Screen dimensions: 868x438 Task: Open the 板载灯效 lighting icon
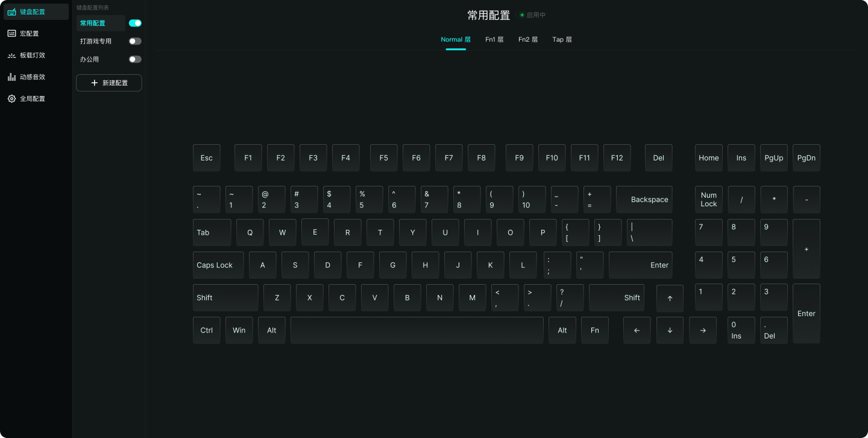[x=11, y=55]
